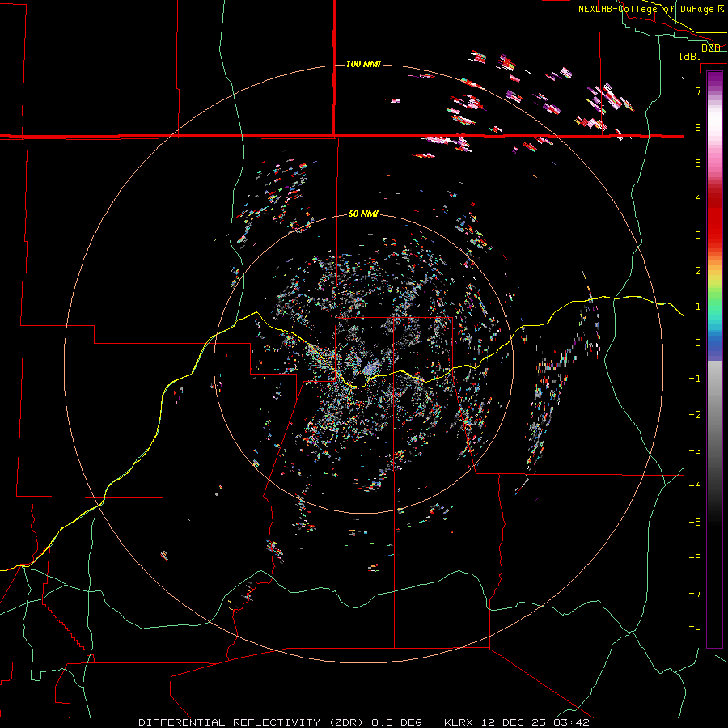Click the -7 value on the ZDR color bar
This screenshot has height=728, width=728.
(x=695, y=594)
